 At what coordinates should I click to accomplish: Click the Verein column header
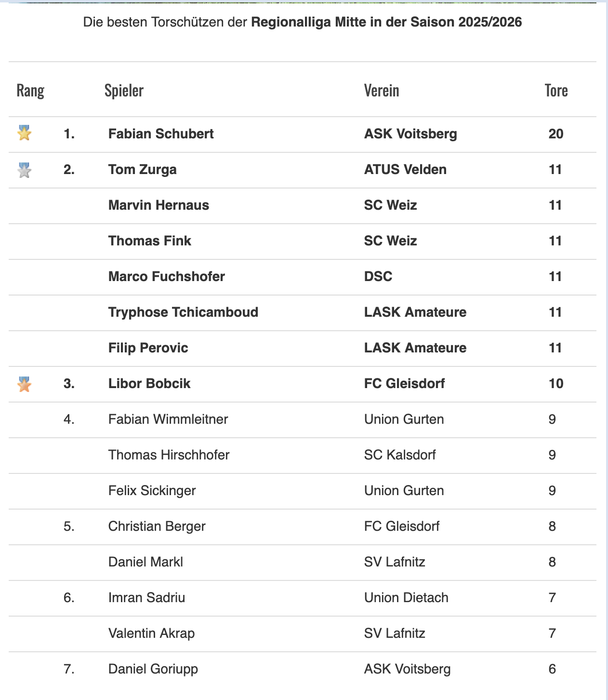point(382,90)
